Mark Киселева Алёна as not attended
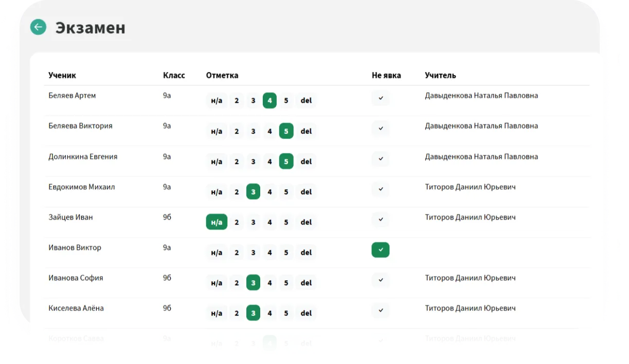 click(x=381, y=311)
